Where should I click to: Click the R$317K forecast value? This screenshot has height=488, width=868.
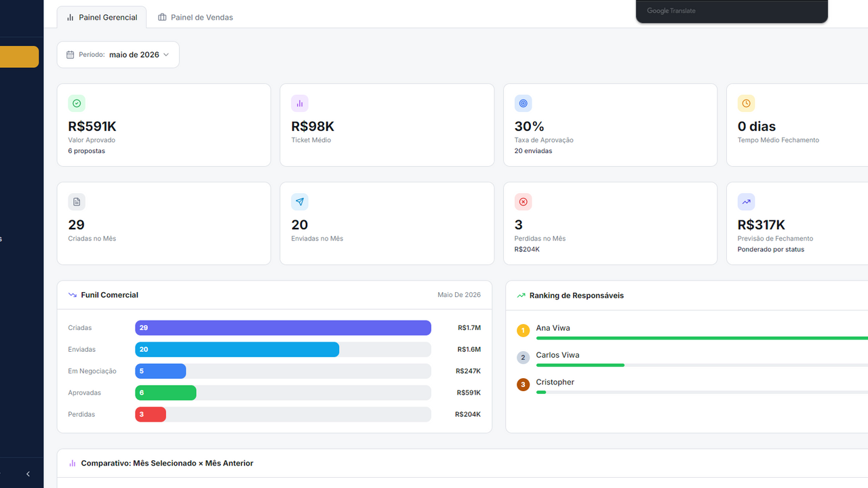762,225
